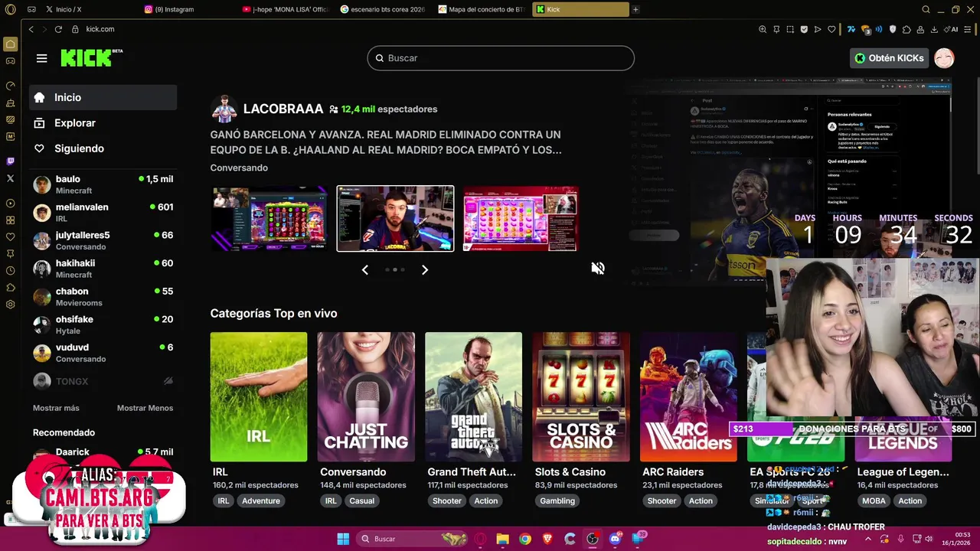Open sidebar player icon

point(10,204)
